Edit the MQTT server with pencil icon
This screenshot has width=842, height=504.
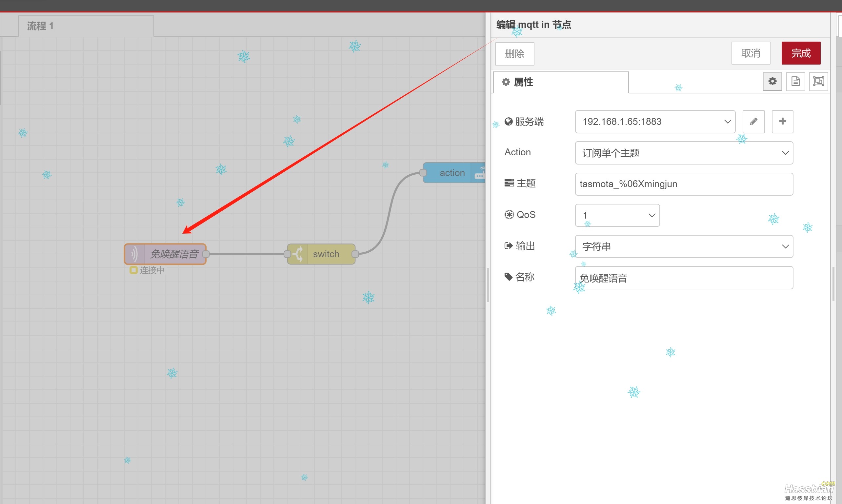click(753, 122)
